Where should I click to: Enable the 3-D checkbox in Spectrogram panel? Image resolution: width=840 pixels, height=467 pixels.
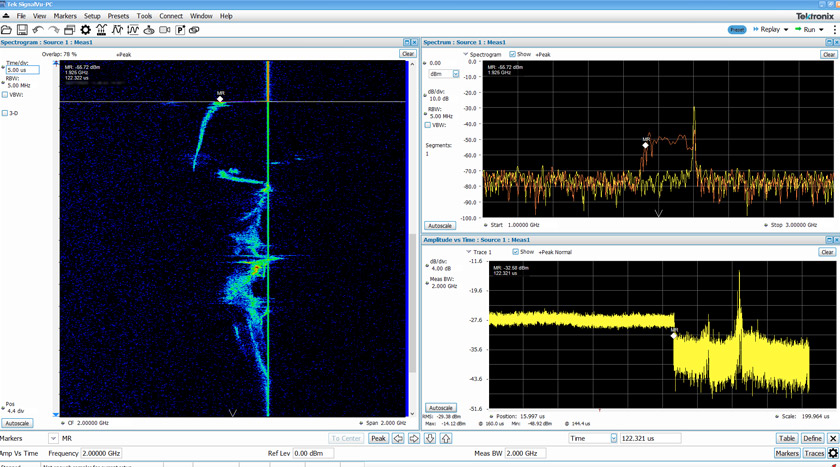pyautogui.click(x=5, y=113)
